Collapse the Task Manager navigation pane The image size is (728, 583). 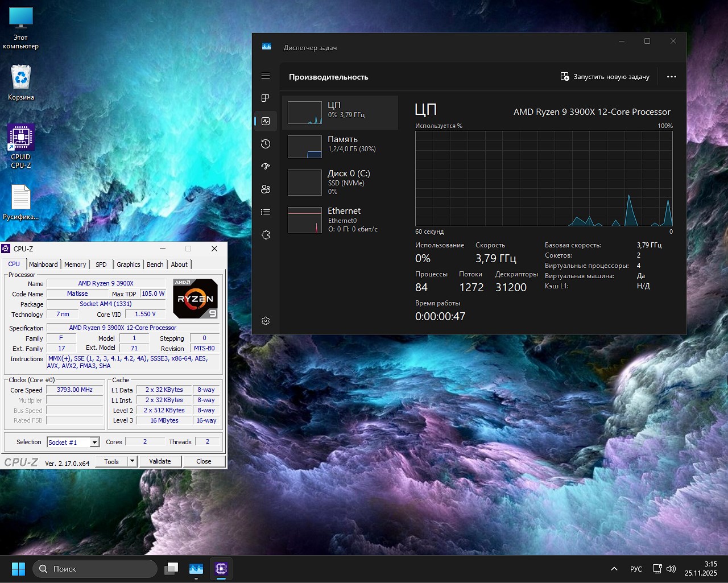265,76
